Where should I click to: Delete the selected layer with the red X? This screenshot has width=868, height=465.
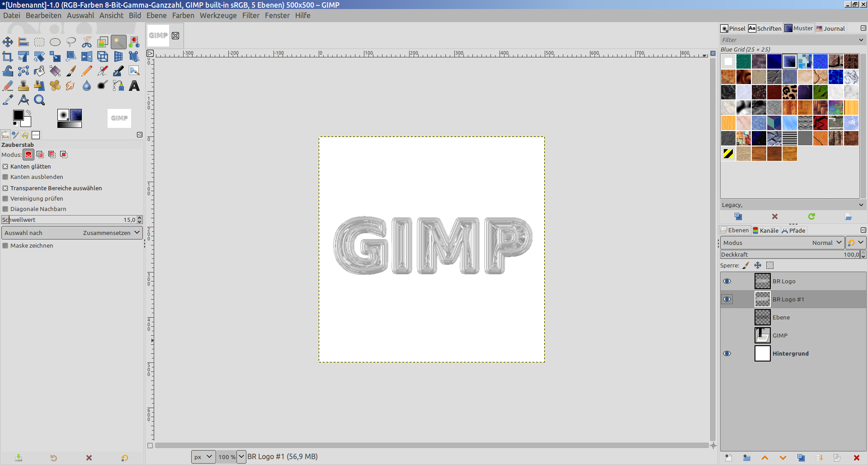(856, 458)
